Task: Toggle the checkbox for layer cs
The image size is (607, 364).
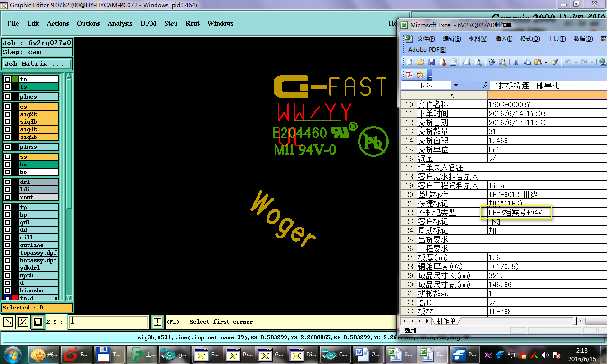Action: point(8,107)
